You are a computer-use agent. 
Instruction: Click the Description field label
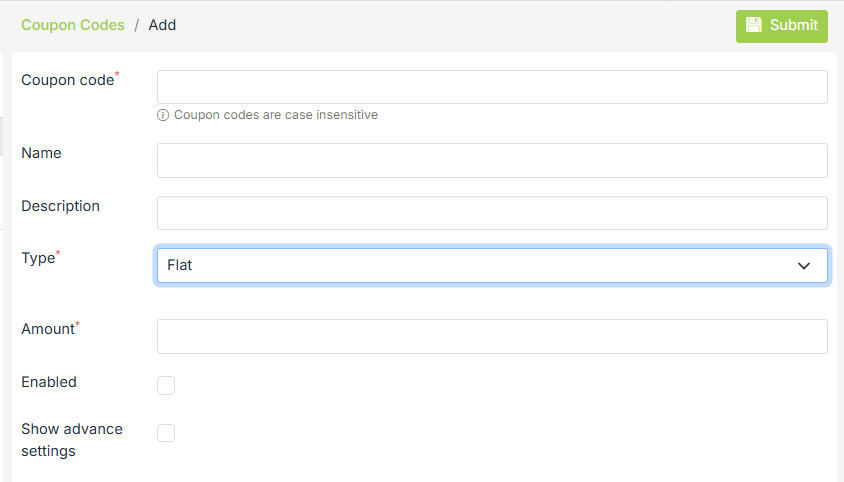(60, 206)
